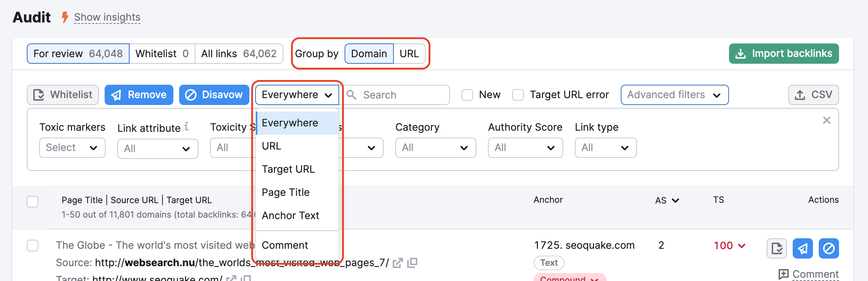This screenshot has width=868, height=281.
Task: Close the advanced filters panel
Action: 826,120
